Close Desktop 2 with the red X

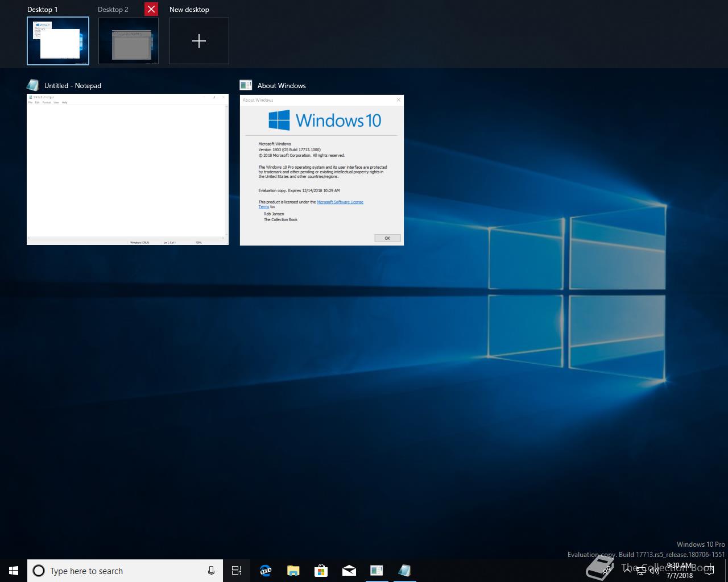click(x=151, y=9)
